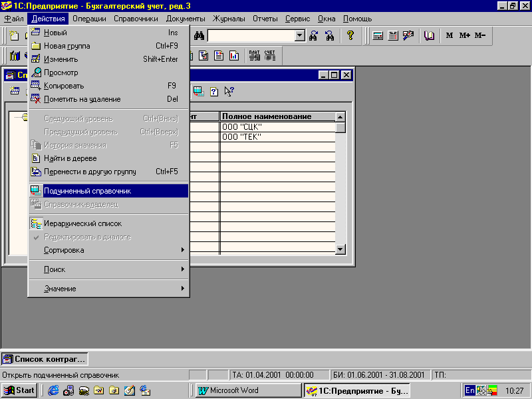
Task: Open the Отчеты menu
Action: coord(265,19)
